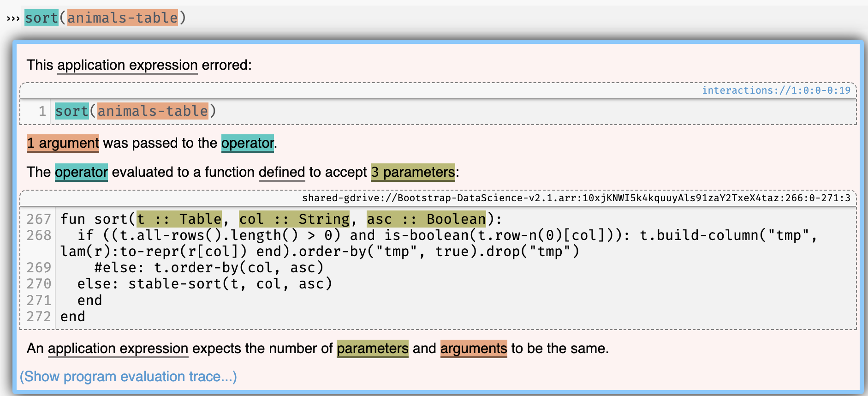Click 'sort' in the prompt line at the top
The height and width of the screenshot is (396, 868).
42,18
